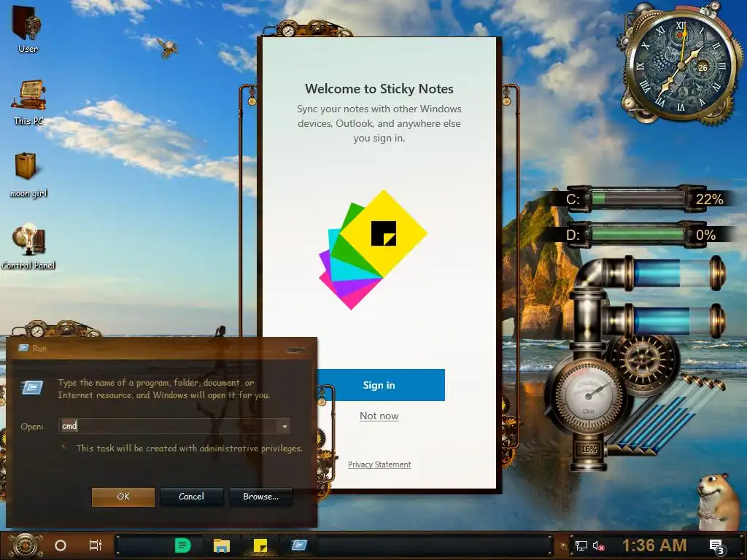Open the Action Center notifications icon

(717, 546)
